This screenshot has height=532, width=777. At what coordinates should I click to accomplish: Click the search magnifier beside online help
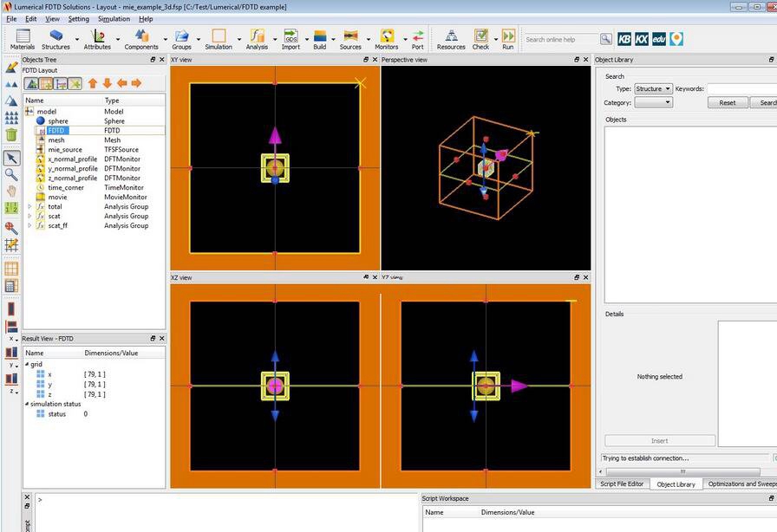point(605,39)
